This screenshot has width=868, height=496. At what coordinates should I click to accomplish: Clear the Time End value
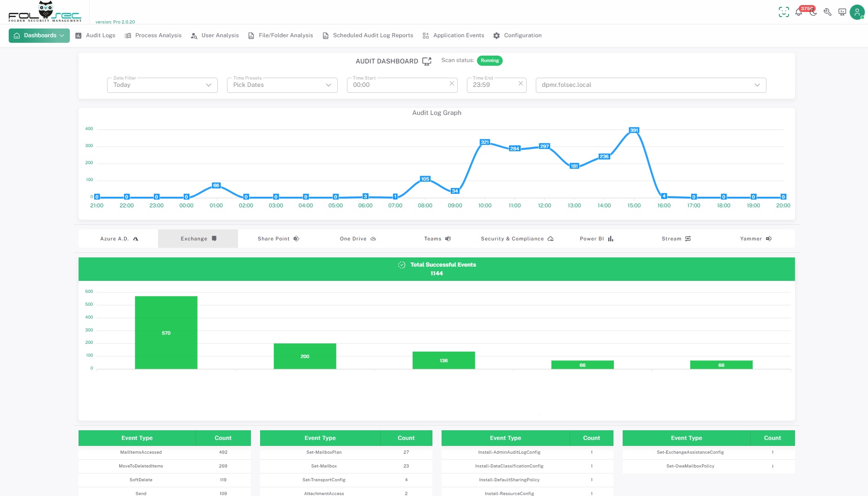click(x=521, y=84)
